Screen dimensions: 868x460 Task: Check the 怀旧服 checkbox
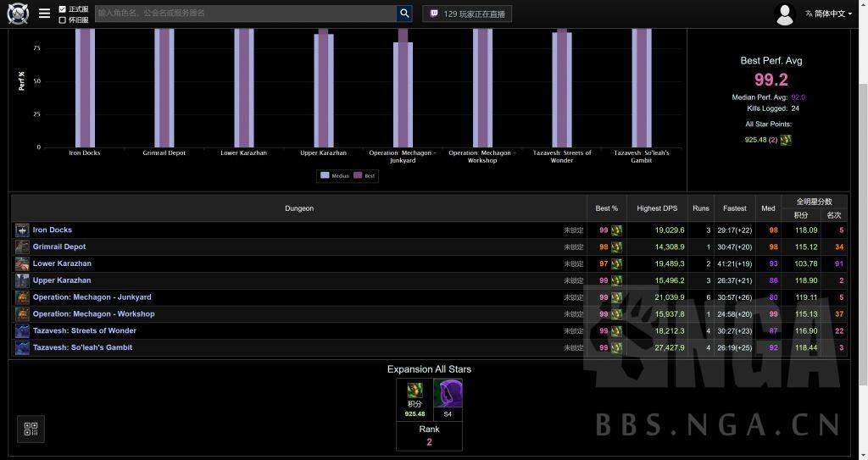coord(62,19)
